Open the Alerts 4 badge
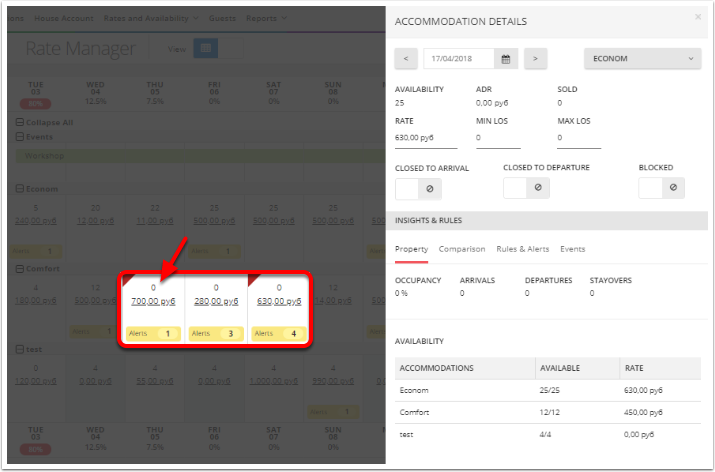The height and width of the screenshot is (472, 715). pos(279,333)
